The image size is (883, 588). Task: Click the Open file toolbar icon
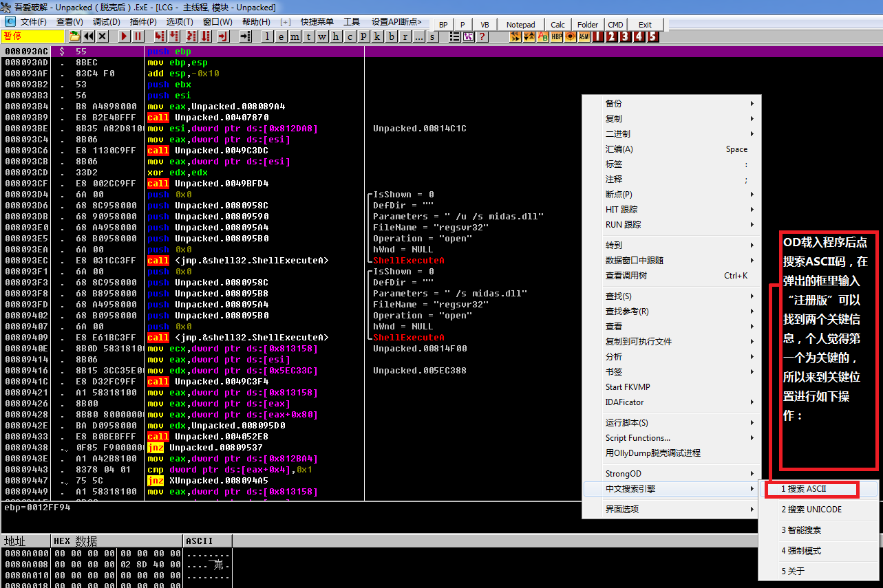click(x=74, y=36)
